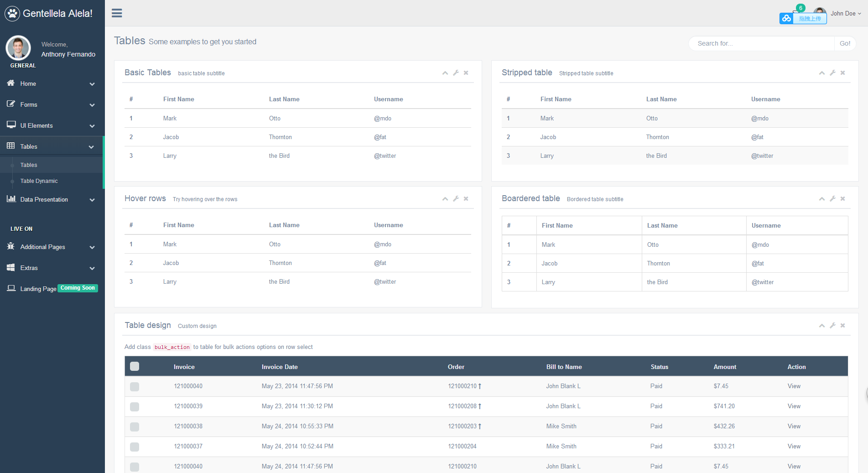868x473 pixels.
Task: Click the Landing Page laptop icon
Action: click(x=11, y=288)
